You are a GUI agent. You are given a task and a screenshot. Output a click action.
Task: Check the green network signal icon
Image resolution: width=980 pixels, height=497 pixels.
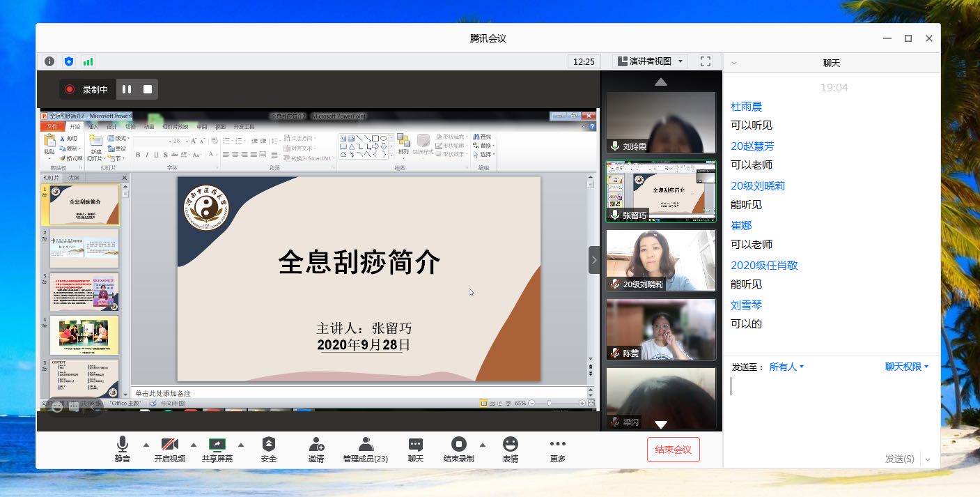[88, 61]
